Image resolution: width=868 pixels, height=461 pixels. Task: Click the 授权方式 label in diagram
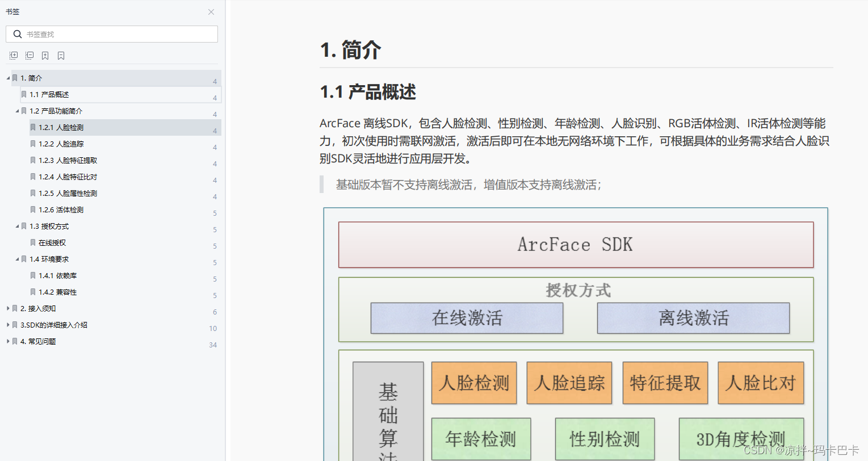(578, 291)
